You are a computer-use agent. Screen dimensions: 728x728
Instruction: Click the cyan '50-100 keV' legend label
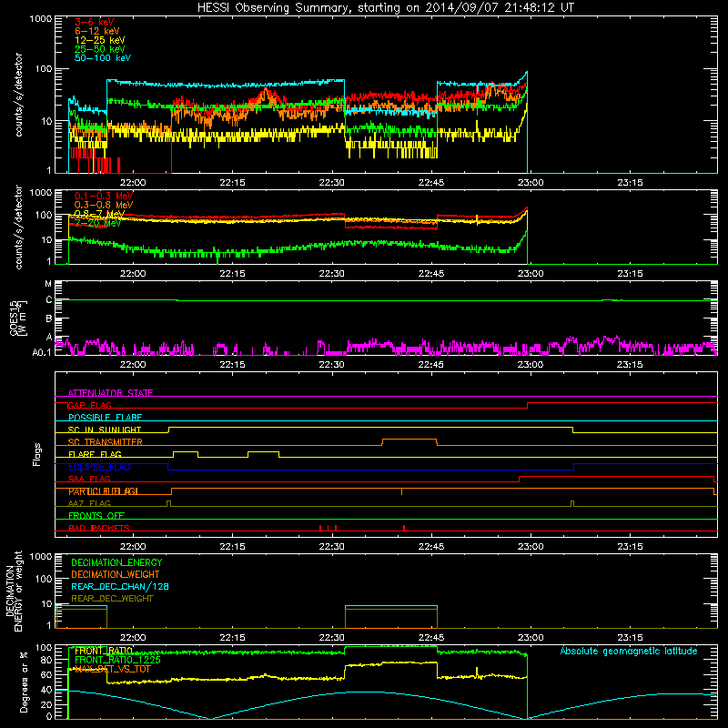[x=103, y=58]
